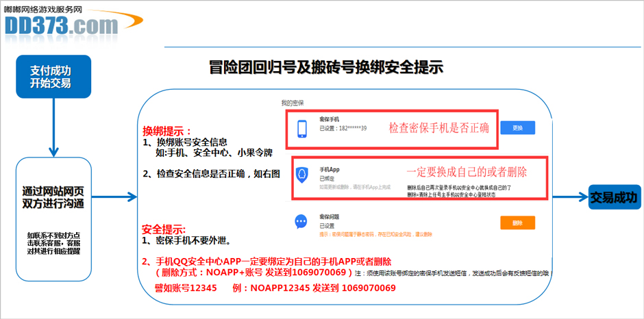This screenshot has height=319, width=644.
Task: Click the line 如:手机、安全中心、小果令牌
Action: pos(214,153)
